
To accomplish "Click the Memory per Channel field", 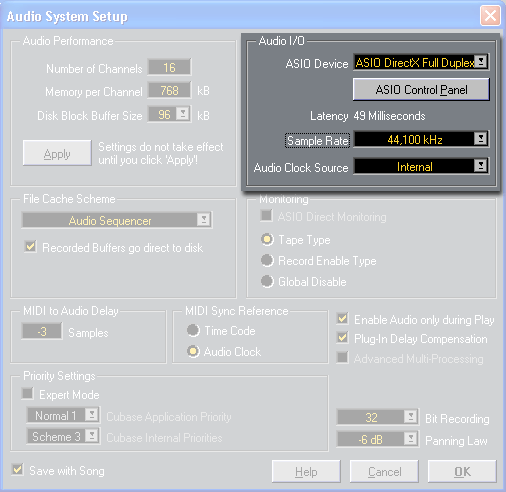I will click(x=169, y=91).
